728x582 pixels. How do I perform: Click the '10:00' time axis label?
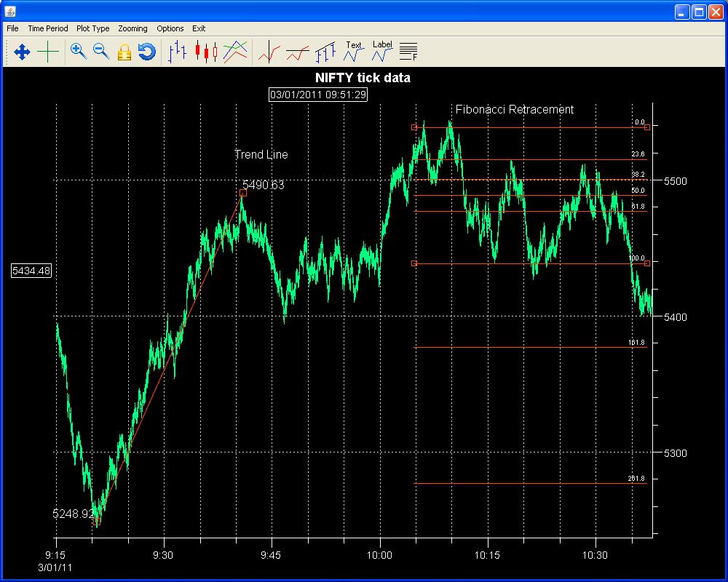coord(379,554)
